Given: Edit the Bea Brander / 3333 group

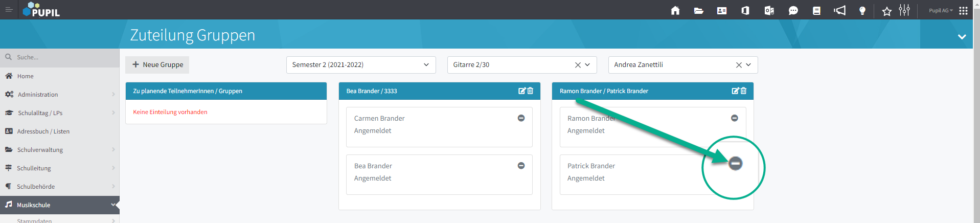Looking at the screenshot, I should point(522,91).
